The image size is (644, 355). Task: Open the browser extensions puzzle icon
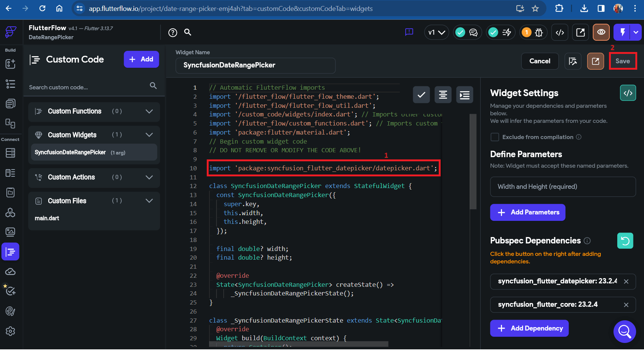tap(559, 8)
